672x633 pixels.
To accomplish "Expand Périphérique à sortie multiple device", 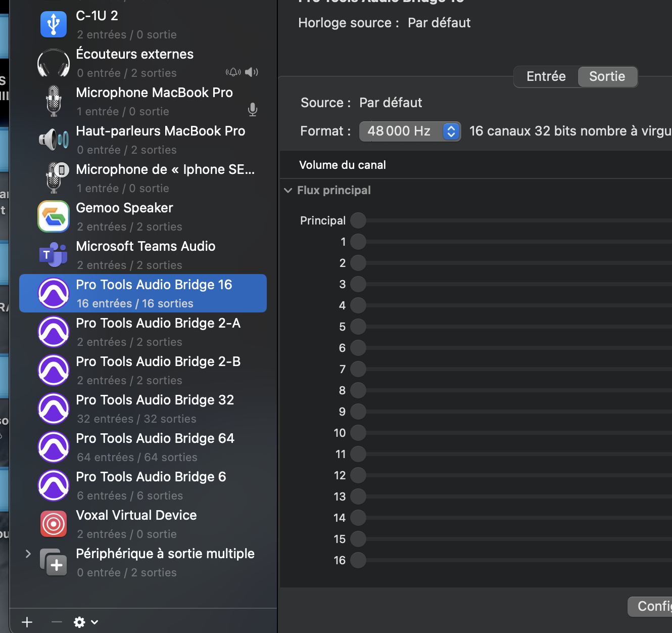I will pos(28,554).
